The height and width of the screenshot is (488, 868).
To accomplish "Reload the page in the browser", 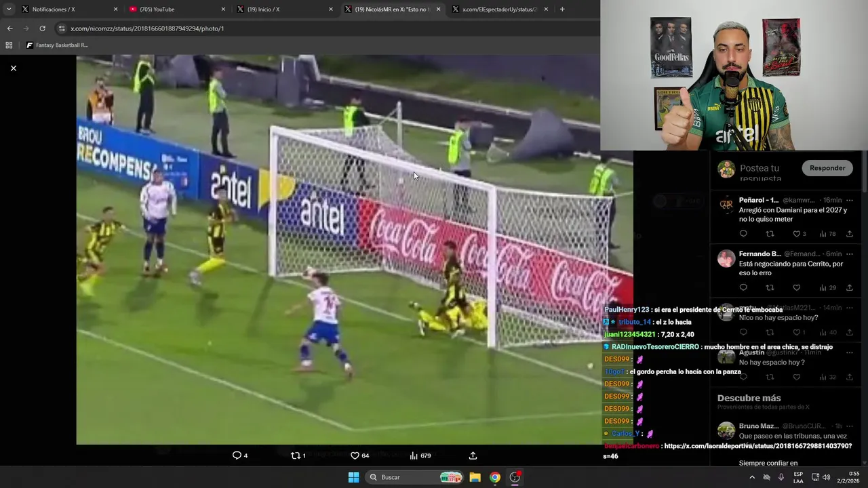I will click(x=42, y=28).
